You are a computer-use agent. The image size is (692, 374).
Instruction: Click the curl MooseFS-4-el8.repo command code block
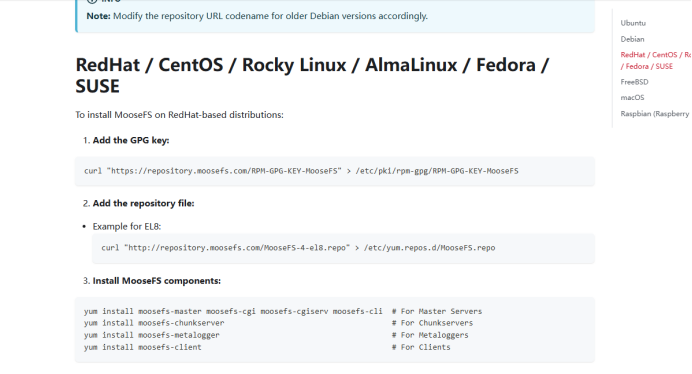click(343, 248)
